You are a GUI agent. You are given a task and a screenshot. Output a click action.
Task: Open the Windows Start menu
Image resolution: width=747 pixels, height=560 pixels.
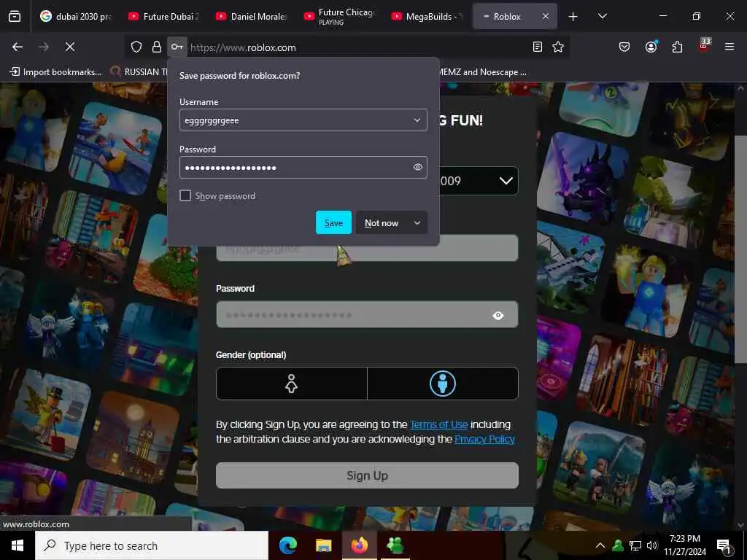click(18, 545)
